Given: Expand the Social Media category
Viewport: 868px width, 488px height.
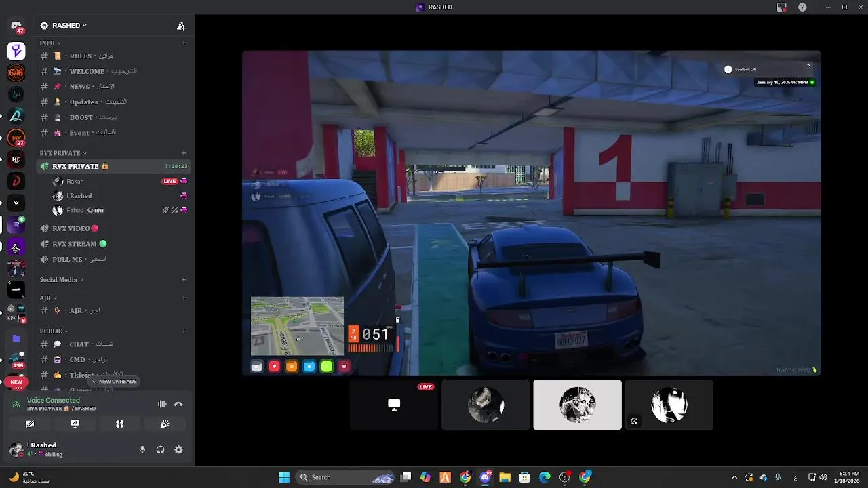Looking at the screenshot, I should pyautogui.click(x=61, y=279).
